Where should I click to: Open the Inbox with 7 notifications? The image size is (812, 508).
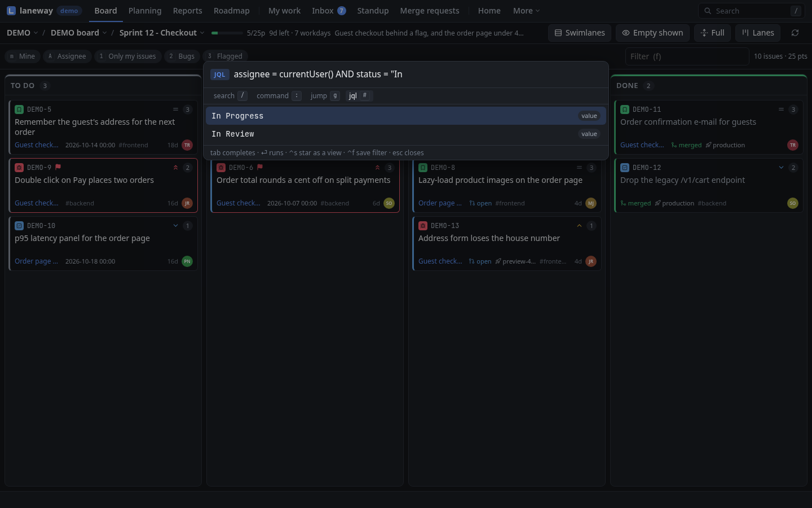[x=329, y=11]
